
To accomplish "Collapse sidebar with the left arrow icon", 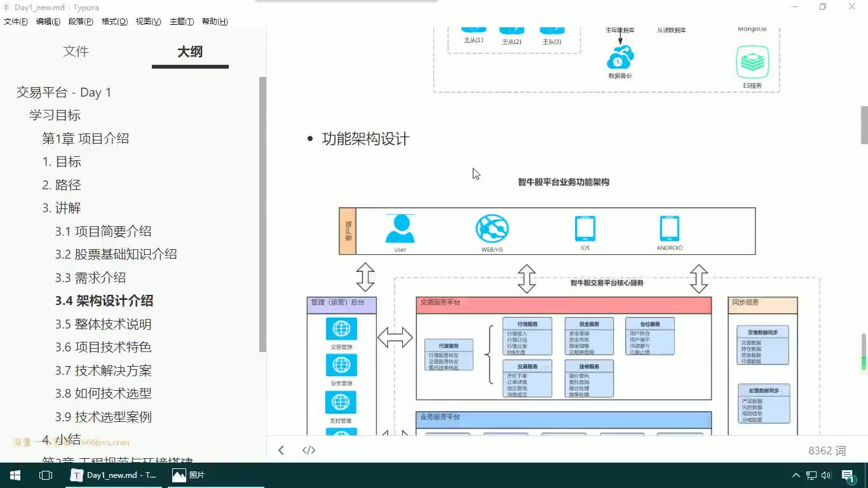I will coord(281,450).
